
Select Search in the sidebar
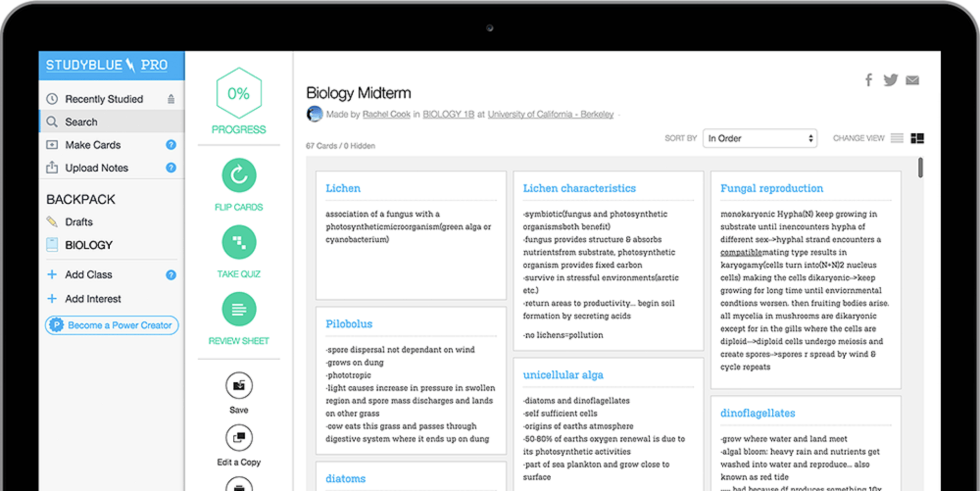tap(112, 122)
